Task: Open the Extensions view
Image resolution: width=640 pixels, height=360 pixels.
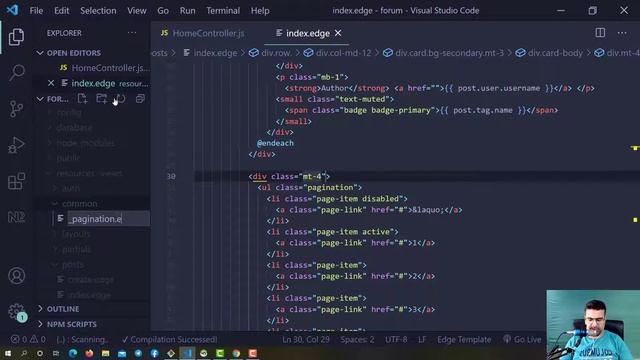Action: (x=16, y=181)
